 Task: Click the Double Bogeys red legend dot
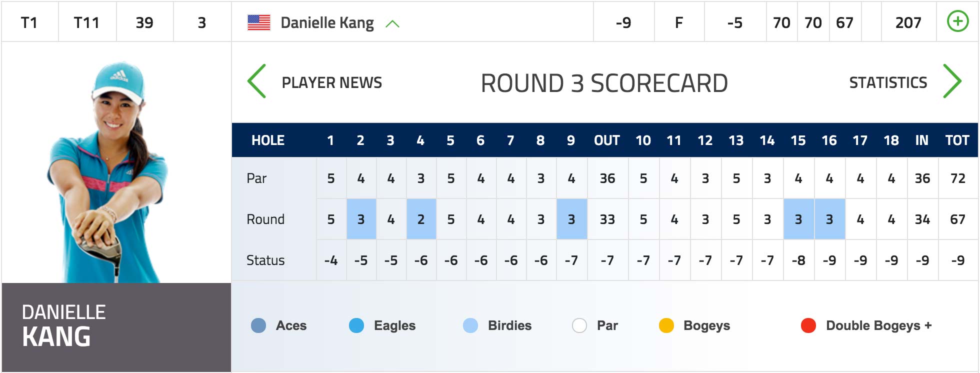coord(808,325)
